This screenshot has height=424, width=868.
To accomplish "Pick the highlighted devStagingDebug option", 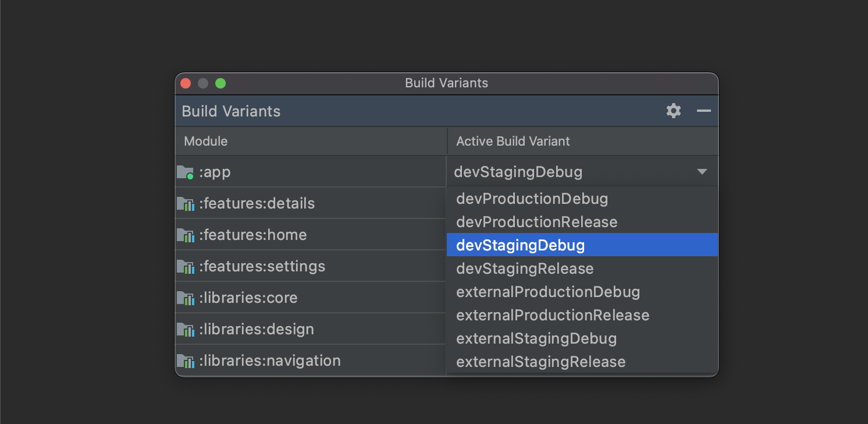I will coord(520,245).
